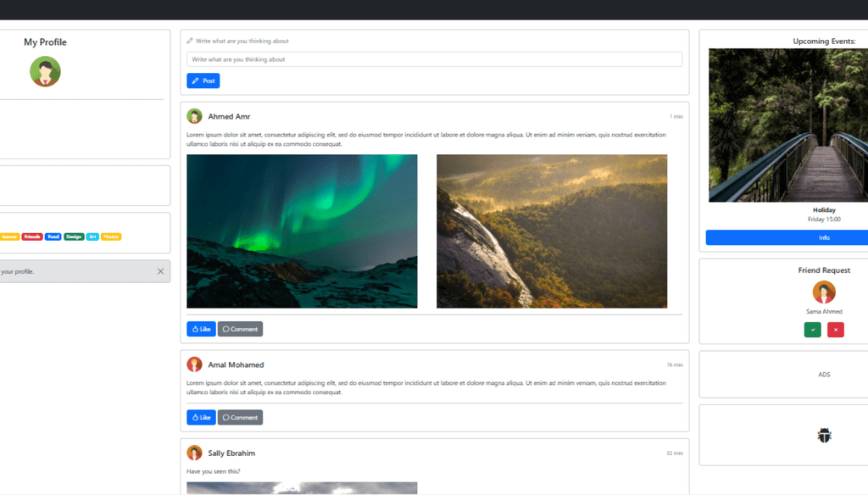This screenshot has width=868, height=495.
Task: Click Amal Mohamed's avatar
Action: coord(194,364)
